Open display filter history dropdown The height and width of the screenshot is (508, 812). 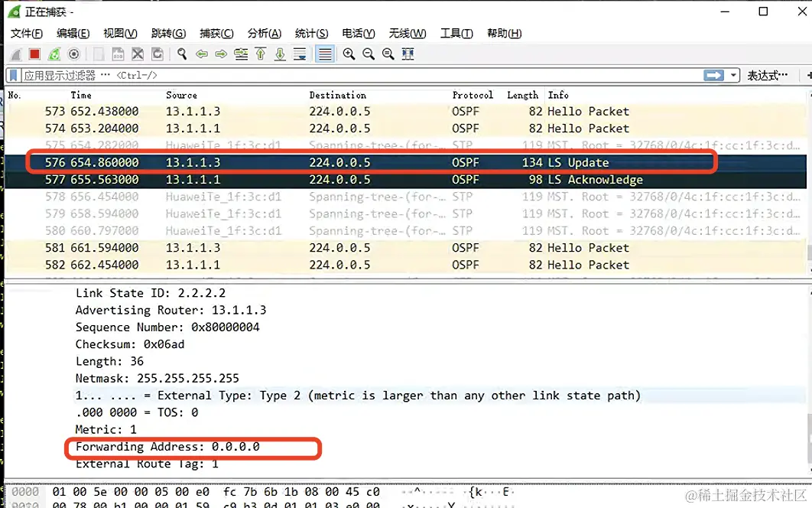pos(733,76)
